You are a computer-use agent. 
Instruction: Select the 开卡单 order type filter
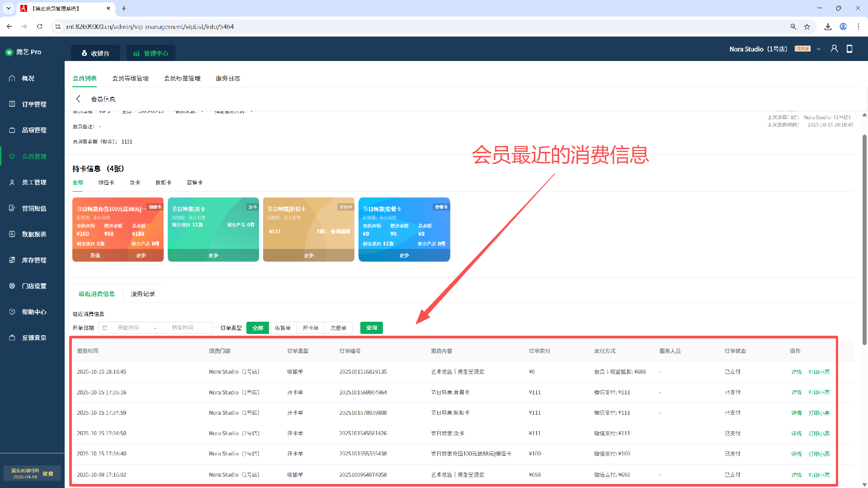coord(311,328)
